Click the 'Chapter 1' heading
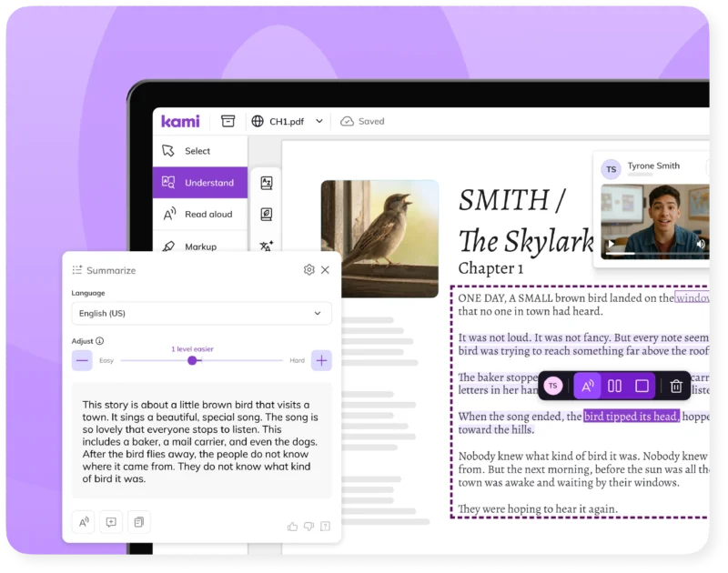Viewport: 728px width, 573px height. pos(490,268)
